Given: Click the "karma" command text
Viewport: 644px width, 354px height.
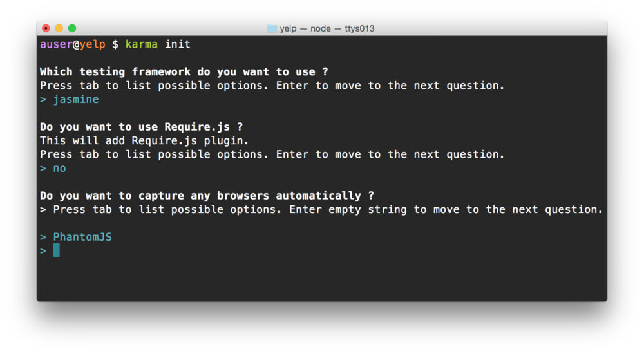Looking at the screenshot, I should pos(141,44).
